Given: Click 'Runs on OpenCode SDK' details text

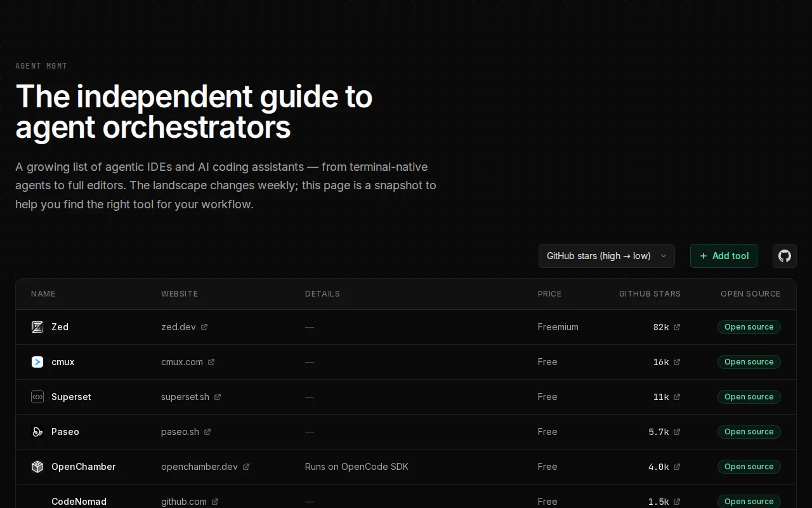Looking at the screenshot, I should [x=357, y=467].
